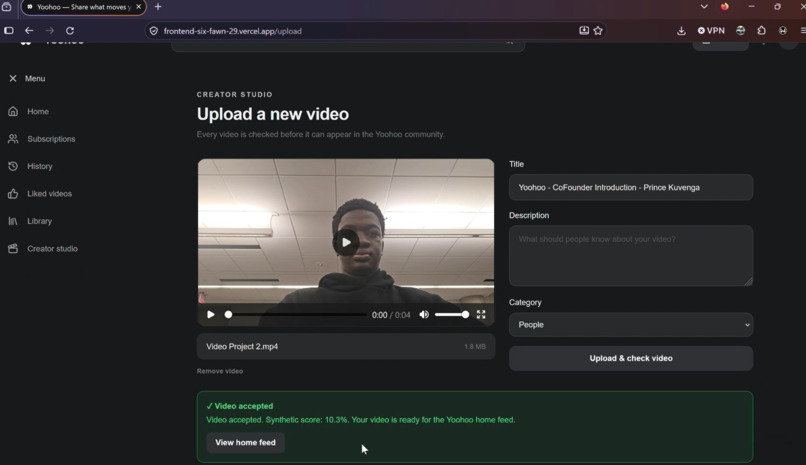Click the screenshot icon in address bar
This screenshot has height=465, width=806.
pos(584,31)
